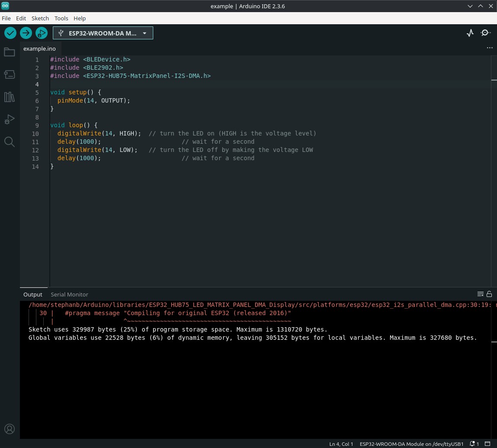Start debugging with the debug toolbar icon
Viewport: 497px width, 448px height.
point(41,33)
